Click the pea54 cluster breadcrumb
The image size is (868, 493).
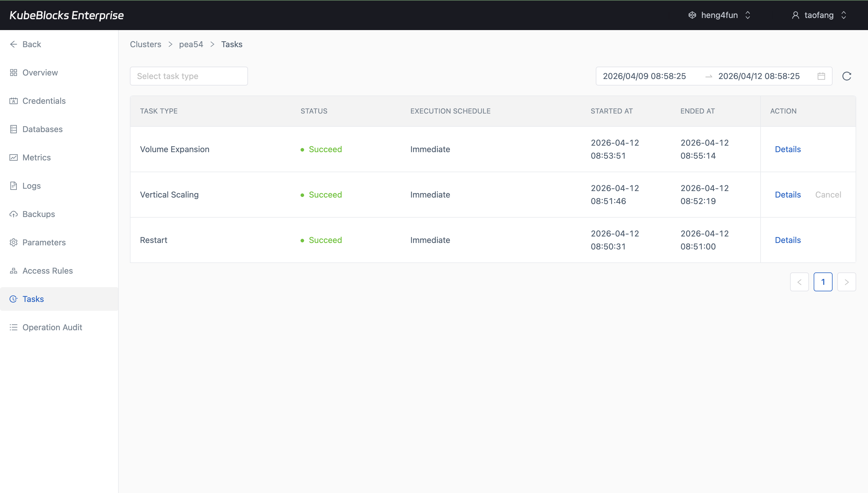[x=191, y=44]
